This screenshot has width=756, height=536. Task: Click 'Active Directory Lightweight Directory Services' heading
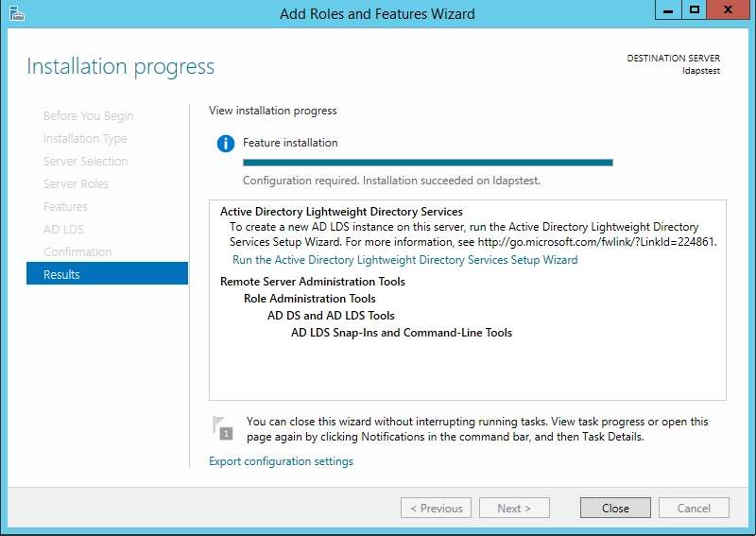click(x=341, y=212)
